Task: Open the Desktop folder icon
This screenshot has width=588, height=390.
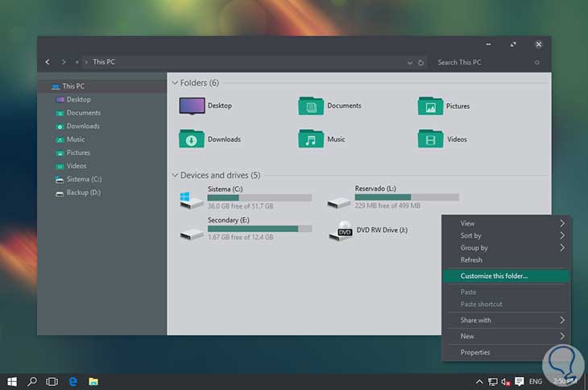Action: coord(192,106)
